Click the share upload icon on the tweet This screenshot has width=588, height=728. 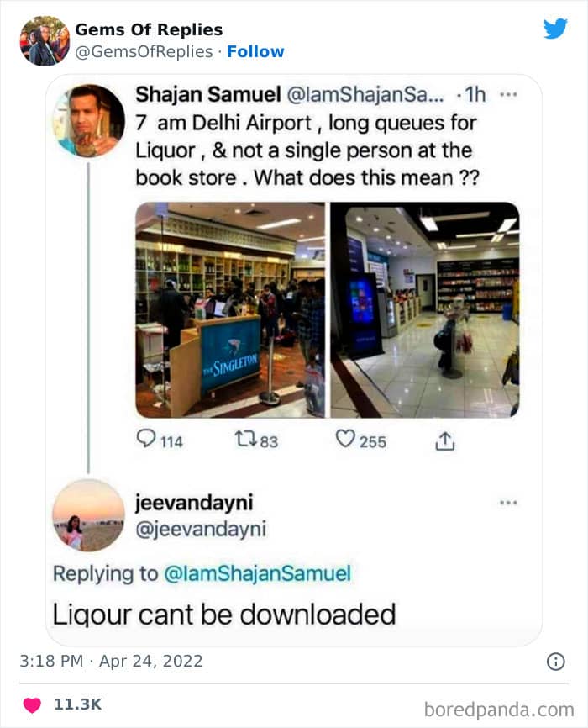click(x=444, y=441)
